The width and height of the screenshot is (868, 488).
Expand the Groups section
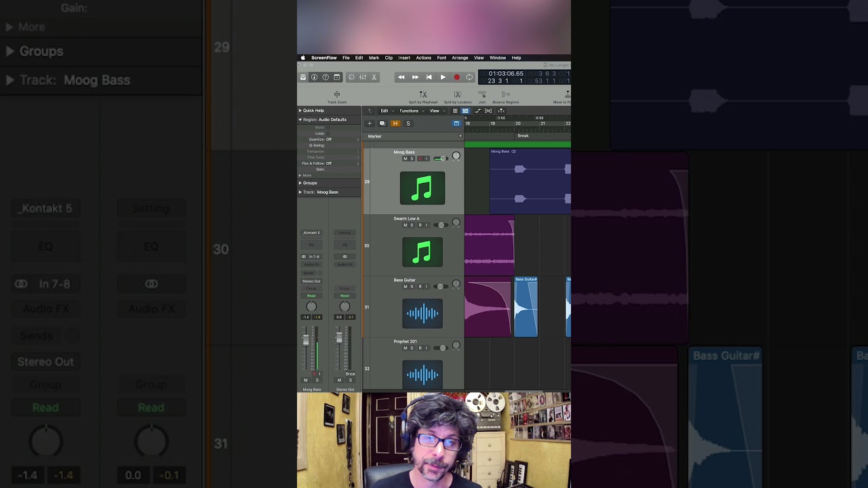300,183
